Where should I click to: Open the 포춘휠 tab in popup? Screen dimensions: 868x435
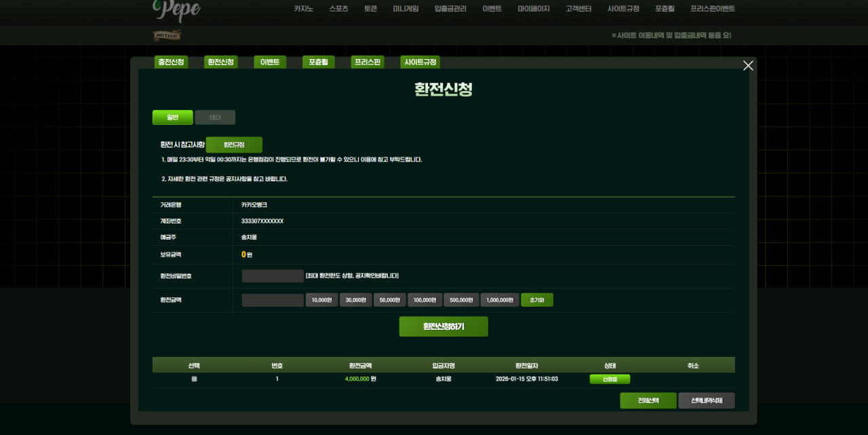(318, 62)
